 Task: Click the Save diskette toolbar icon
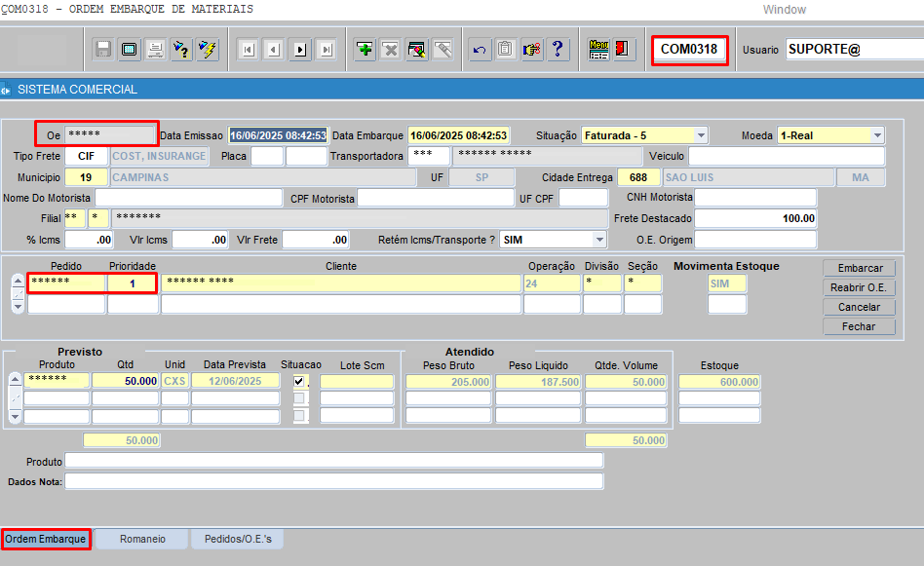click(103, 50)
